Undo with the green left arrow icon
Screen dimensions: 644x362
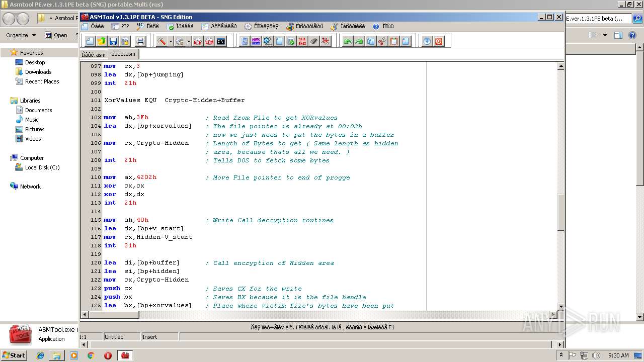point(348,41)
